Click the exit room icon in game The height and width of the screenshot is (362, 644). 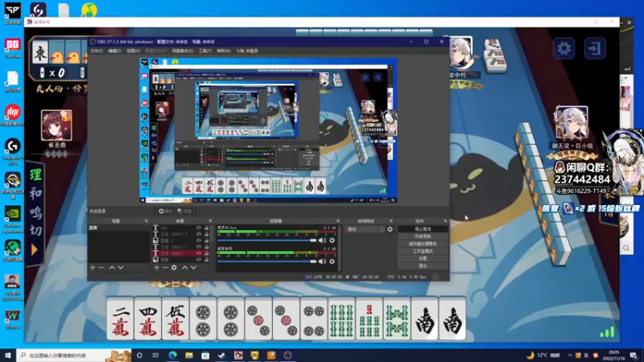[x=595, y=48]
